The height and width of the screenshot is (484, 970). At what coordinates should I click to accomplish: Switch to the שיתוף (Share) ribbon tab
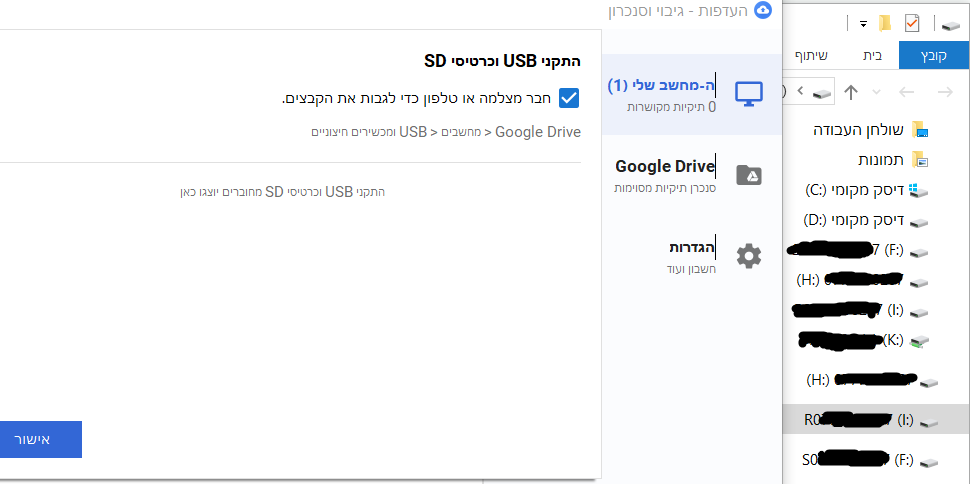coord(810,56)
